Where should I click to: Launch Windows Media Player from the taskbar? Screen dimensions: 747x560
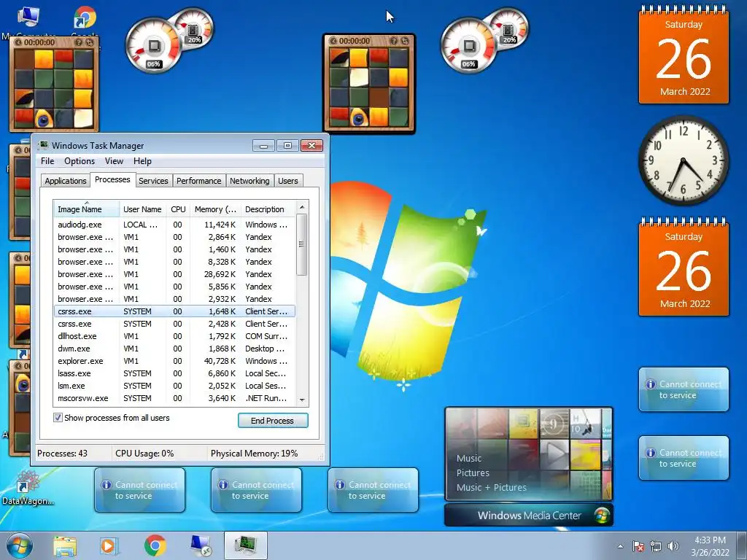pos(109,546)
